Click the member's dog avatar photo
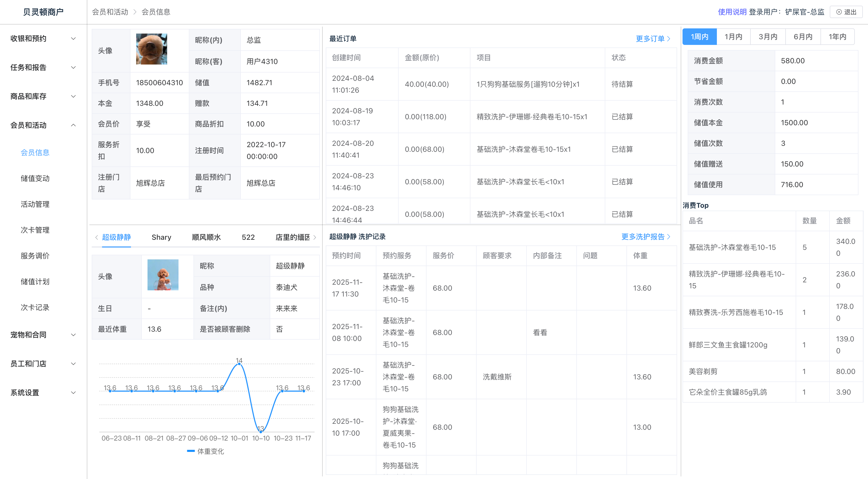The width and height of the screenshot is (868, 479). tap(151, 49)
